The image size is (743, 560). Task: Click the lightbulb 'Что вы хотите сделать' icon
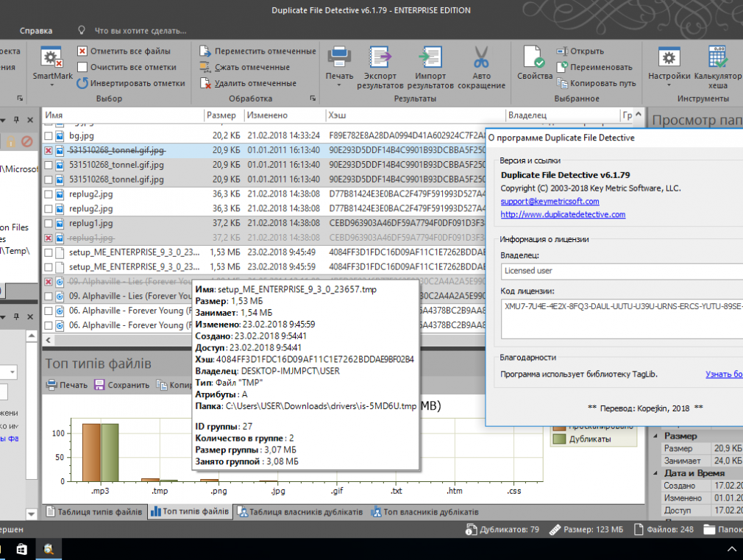point(82,30)
